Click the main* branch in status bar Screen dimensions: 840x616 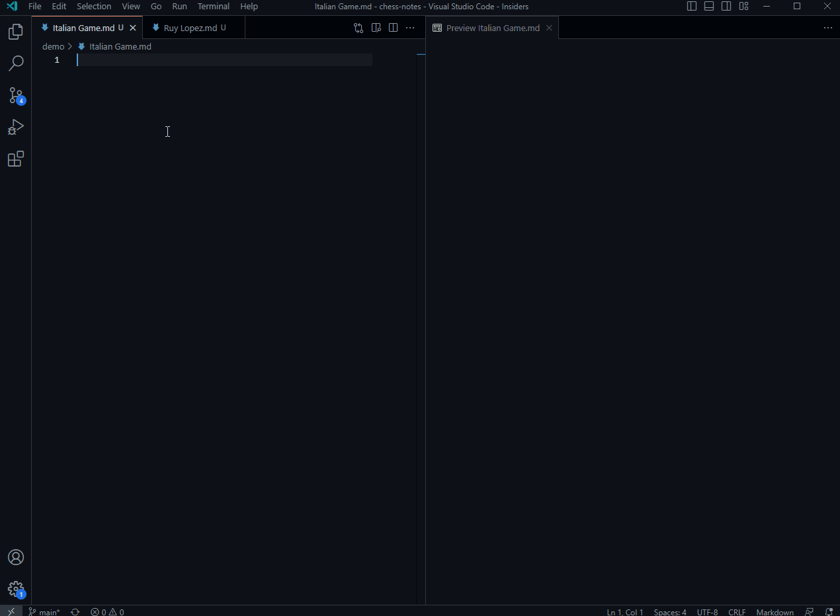click(x=44, y=611)
